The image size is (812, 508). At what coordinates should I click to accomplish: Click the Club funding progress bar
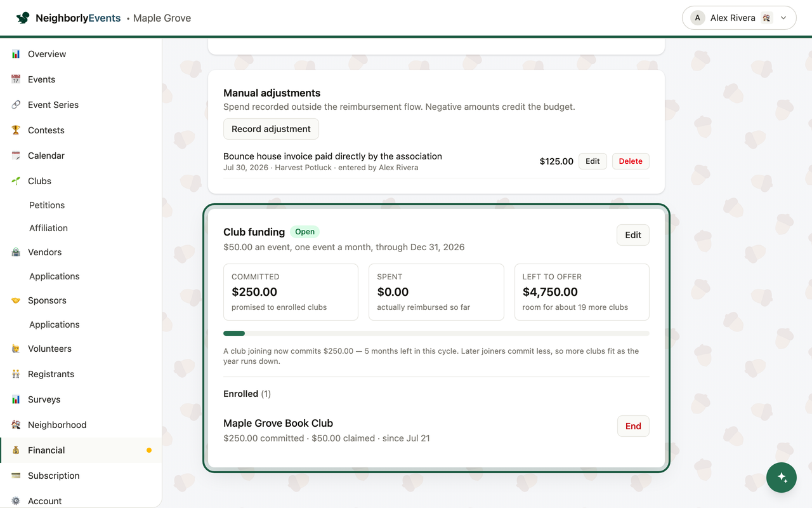point(436,333)
